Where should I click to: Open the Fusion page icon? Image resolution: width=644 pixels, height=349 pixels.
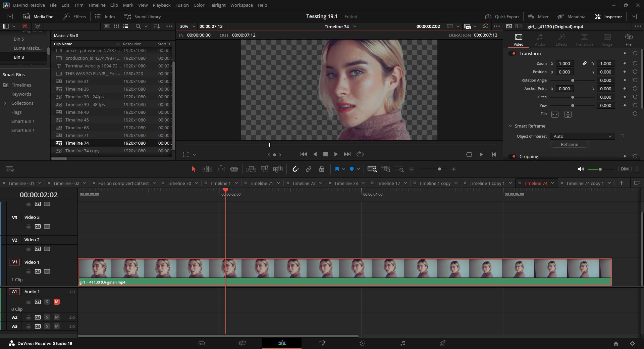click(x=322, y=343)
